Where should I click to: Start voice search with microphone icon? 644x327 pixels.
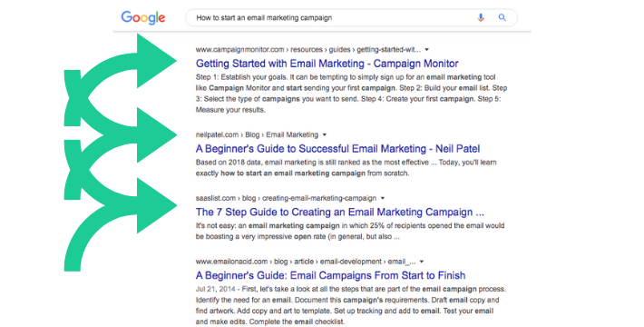481,17
